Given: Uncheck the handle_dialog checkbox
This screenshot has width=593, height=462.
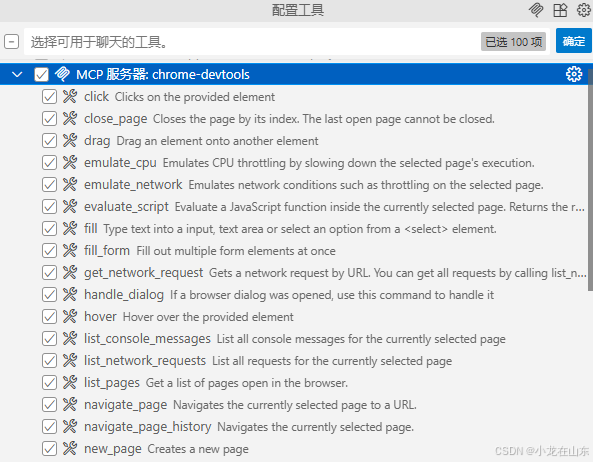Looking at the screenshot, I should (x=49, y=295).
